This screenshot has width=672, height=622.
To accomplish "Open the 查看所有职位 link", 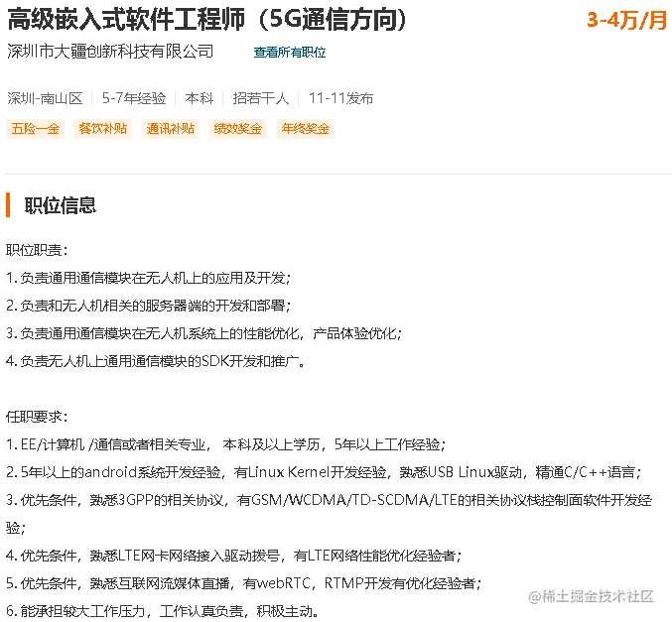I will click(x=290, y=53).
